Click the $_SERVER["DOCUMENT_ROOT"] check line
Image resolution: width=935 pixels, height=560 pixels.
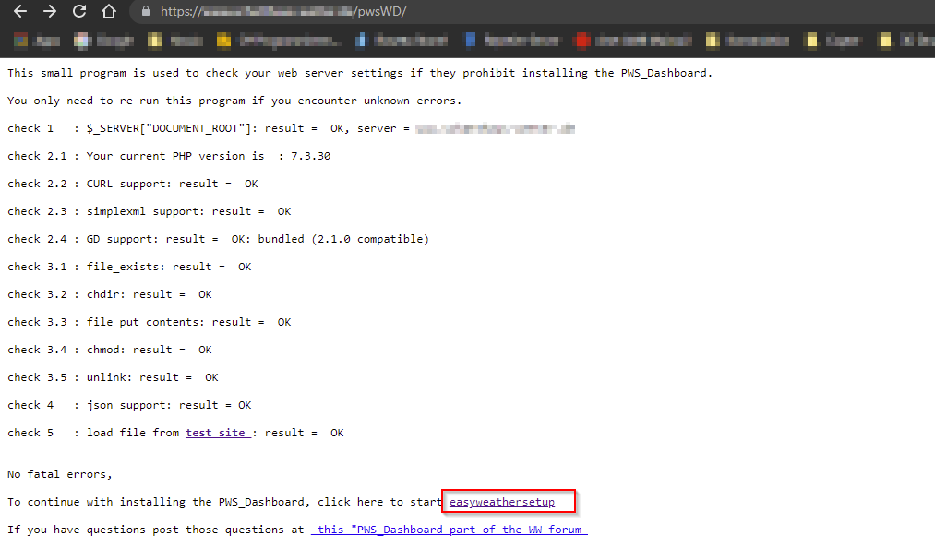tap(291, 128)
